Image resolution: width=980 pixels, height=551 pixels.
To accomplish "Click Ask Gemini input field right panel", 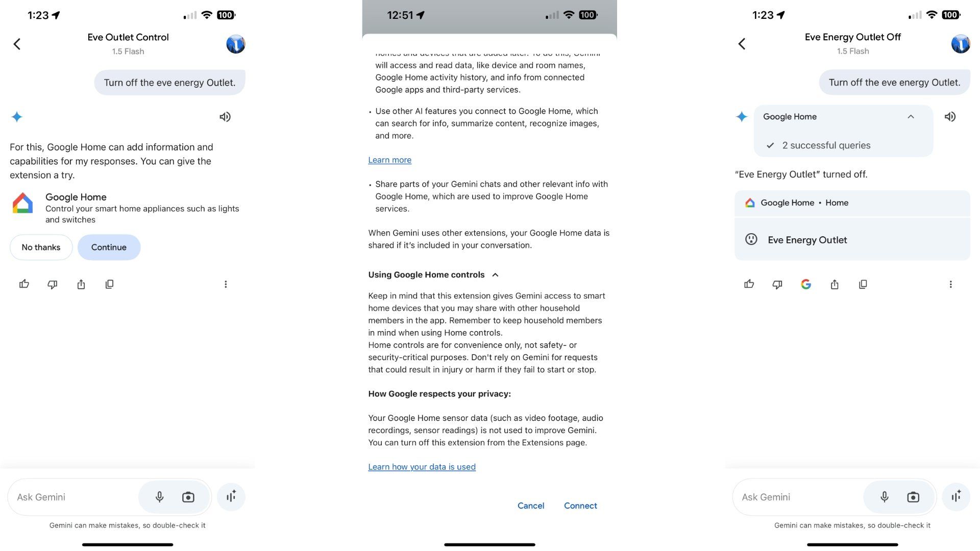I will click(x=799, y=496).
